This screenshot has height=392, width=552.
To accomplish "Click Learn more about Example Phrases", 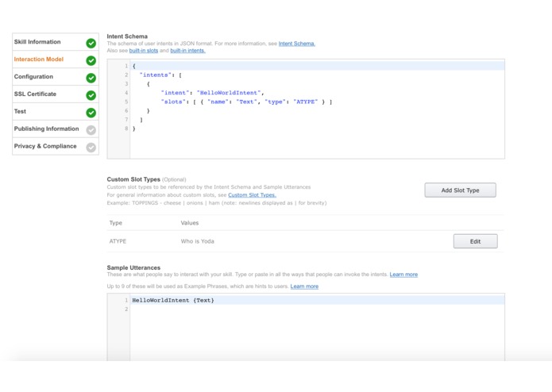I will pyautogui.click(x=304, y=286).
